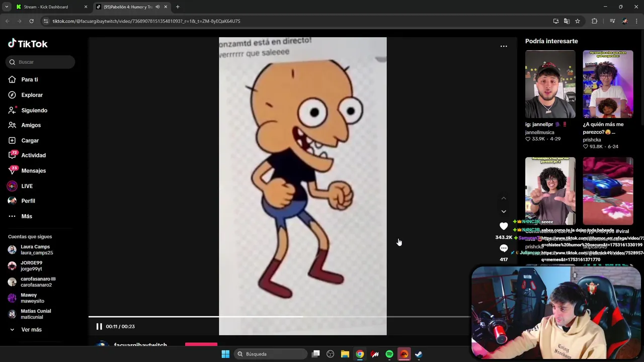
Task: Click the pink button beside facuargibaytwitch
Action: coord(201,344)
